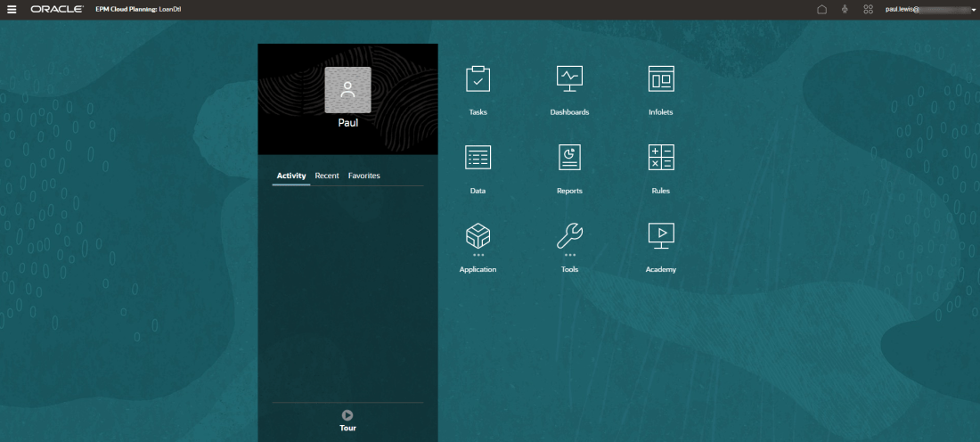This screenshot has width=980, height=442.
Task: Open the hamburger Navigator menu
Action: tap(12, 9)
